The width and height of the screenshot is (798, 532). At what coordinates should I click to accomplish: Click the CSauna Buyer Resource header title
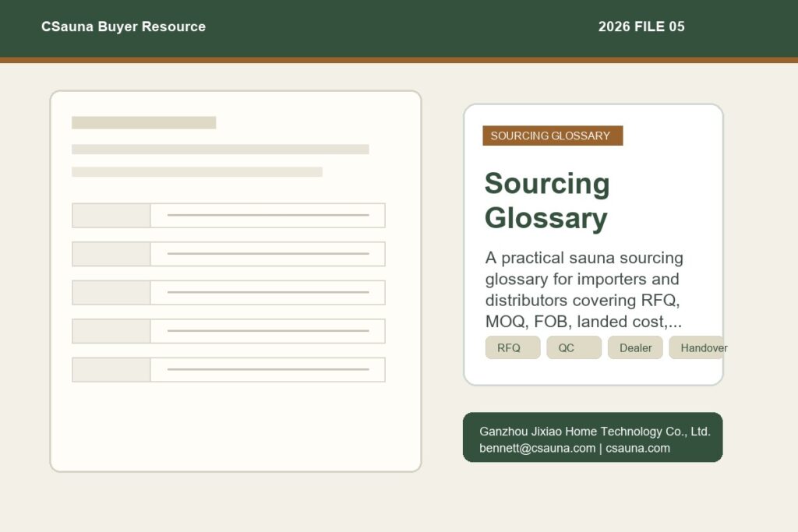(123, 26)
